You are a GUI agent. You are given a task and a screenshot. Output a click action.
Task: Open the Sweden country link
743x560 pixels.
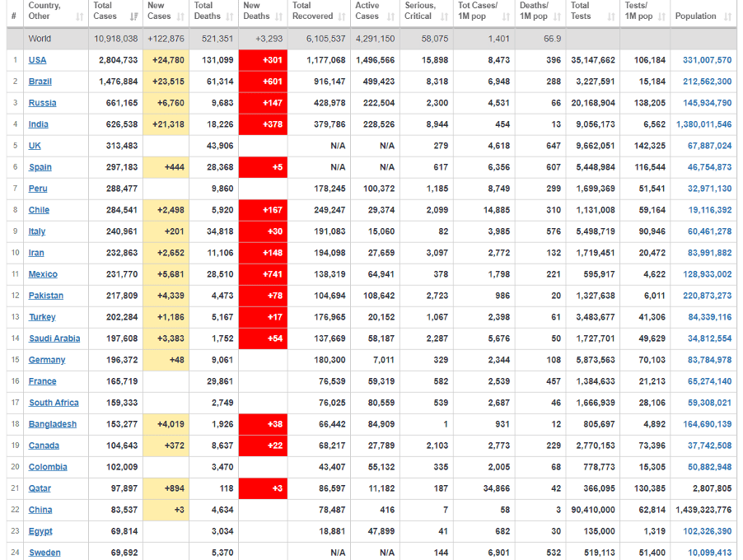[44, 553]
